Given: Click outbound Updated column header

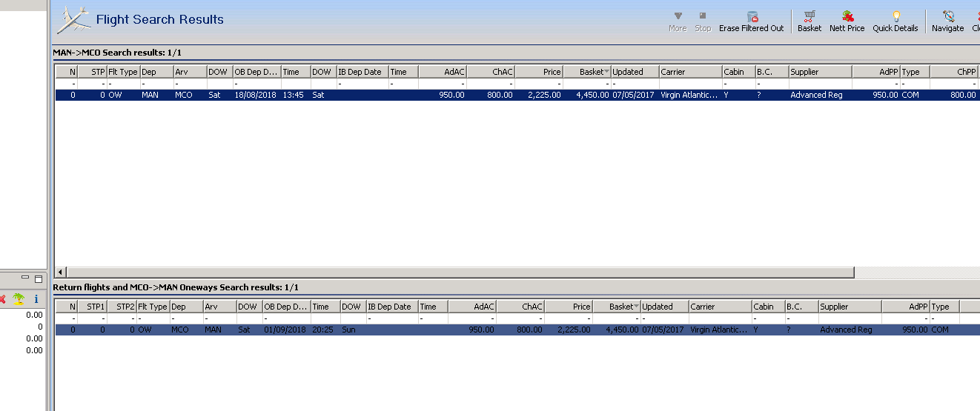Looking at the screenshot, I should click(x=635, y=72).
